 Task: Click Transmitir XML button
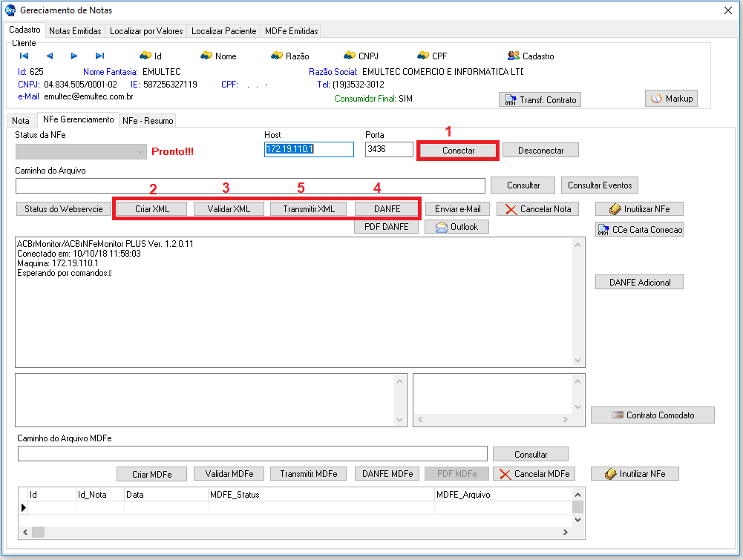(309, 209)
